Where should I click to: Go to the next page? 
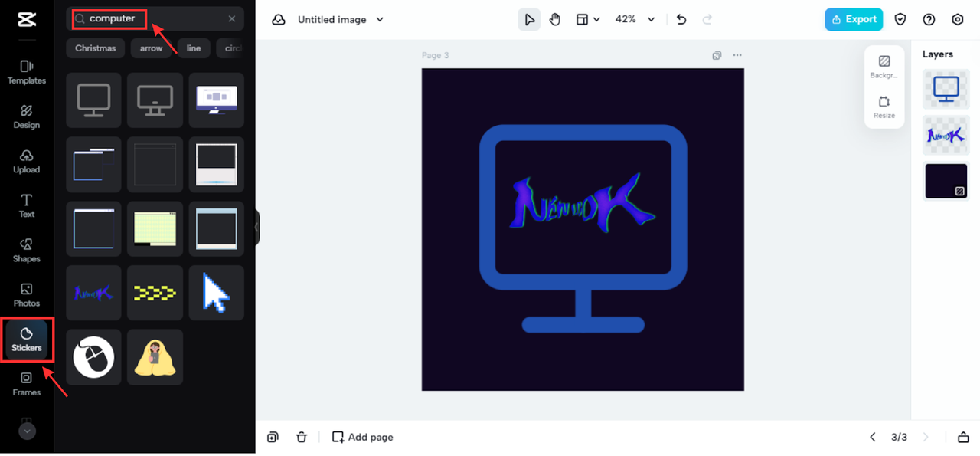click(926, 437)
